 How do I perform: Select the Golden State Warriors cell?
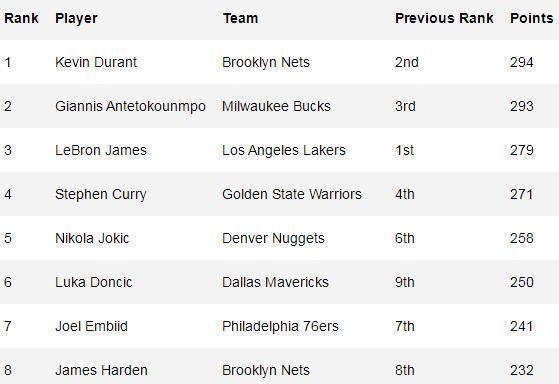click(x=292, y=194)
